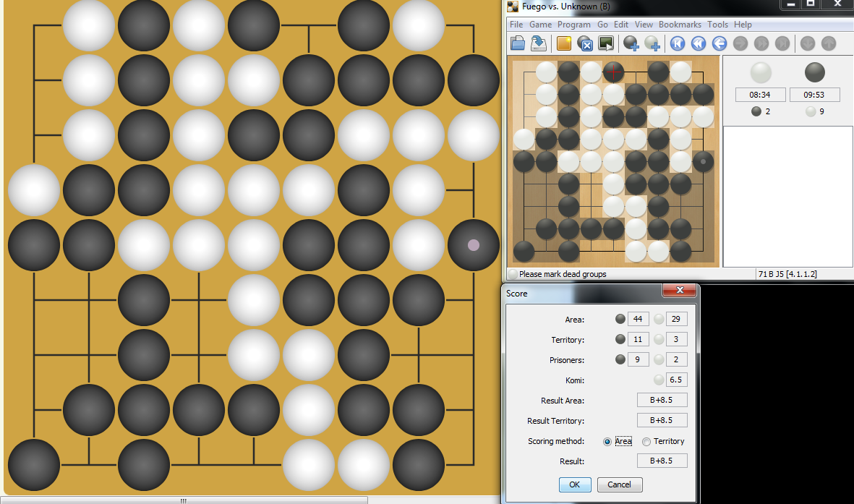This screenshot has height=504, width=854.
Task: Click the large white stone icon above clock
Action: (761, 72)
